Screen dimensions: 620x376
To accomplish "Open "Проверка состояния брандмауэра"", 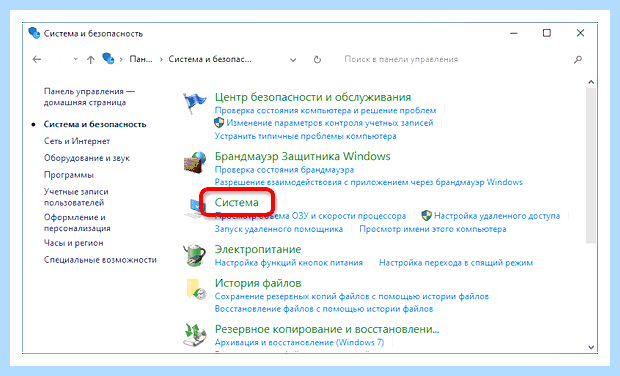I will click(284, 170).
